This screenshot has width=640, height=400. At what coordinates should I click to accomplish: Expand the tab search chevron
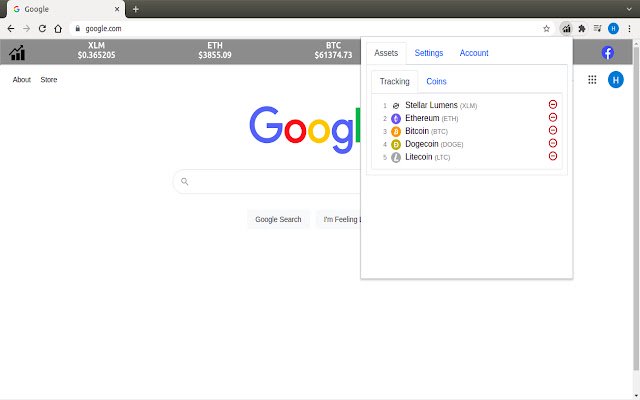click(x=629, y=9)
